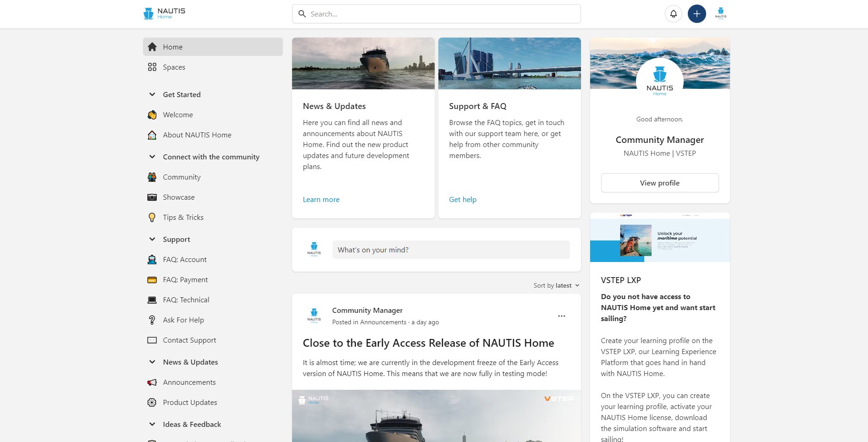Collapse the News & Updates sidebar section
The width and height of the screenshot is (868, 442).
coord(152,362)
